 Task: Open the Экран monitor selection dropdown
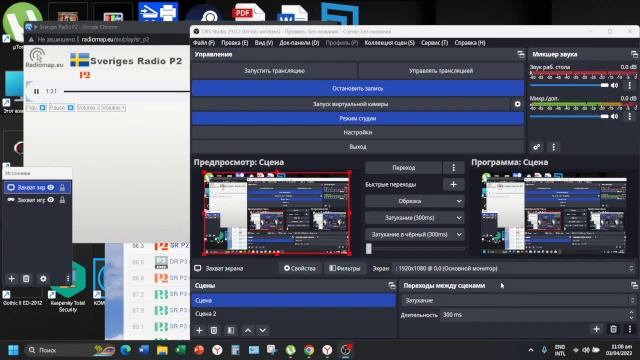pyautogui.click(x=514, y=269)
